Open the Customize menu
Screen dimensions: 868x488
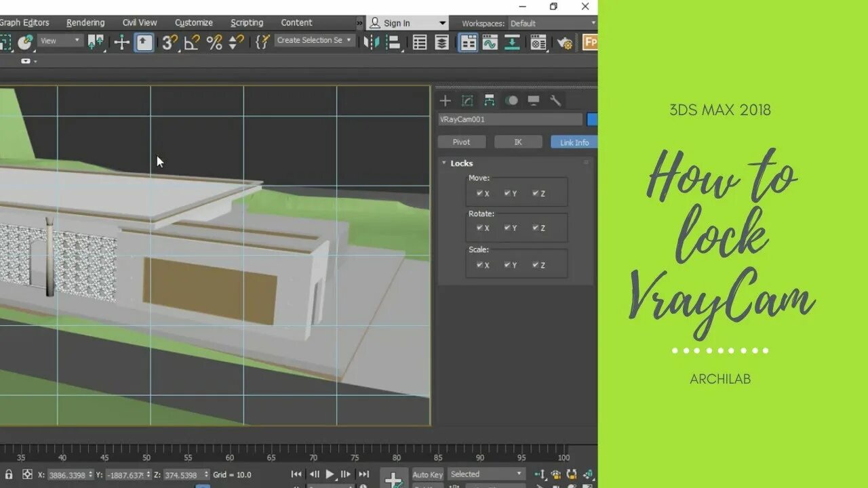click(x=194, y=23)
